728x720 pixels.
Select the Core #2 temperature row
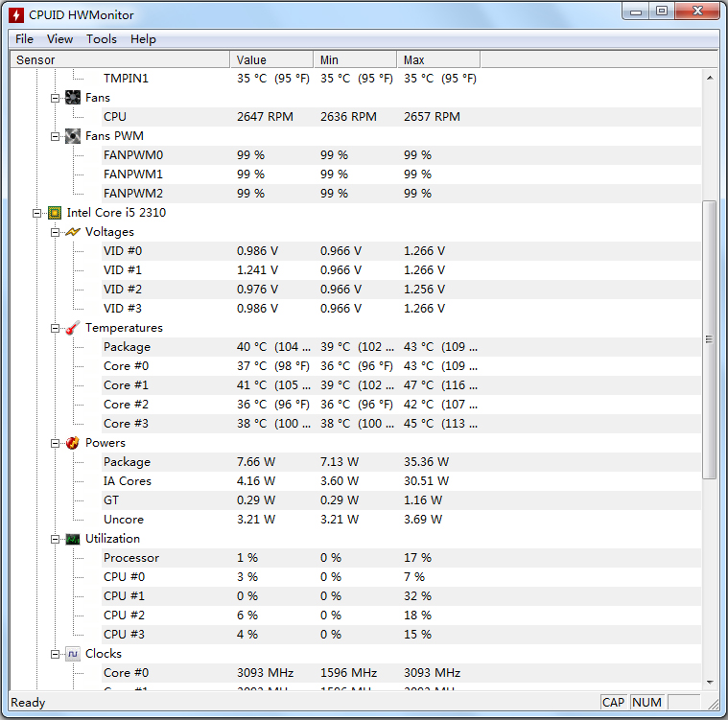[x=401, y=405]
